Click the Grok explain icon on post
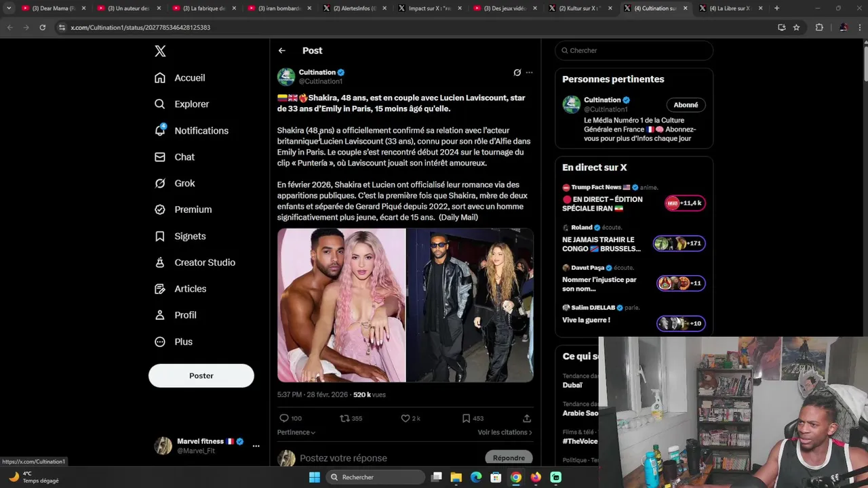Viewport: 868px width, 488px height. coord(517,73)
